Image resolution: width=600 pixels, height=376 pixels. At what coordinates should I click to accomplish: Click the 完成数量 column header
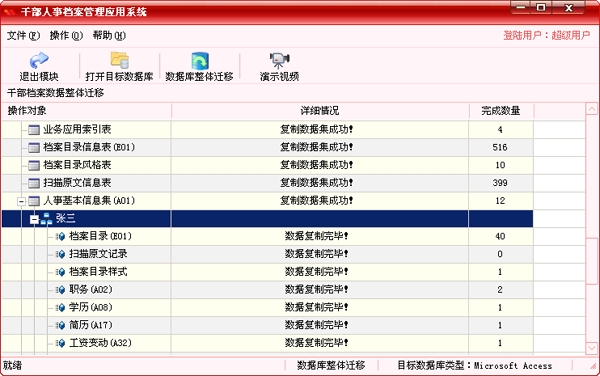[501, 111]
